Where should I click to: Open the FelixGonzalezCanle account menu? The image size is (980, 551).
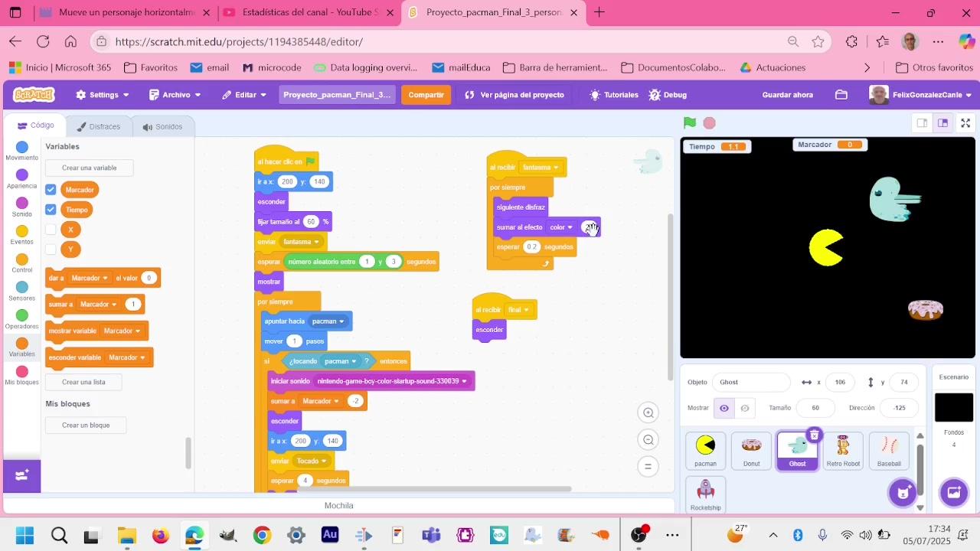point(921,95)
